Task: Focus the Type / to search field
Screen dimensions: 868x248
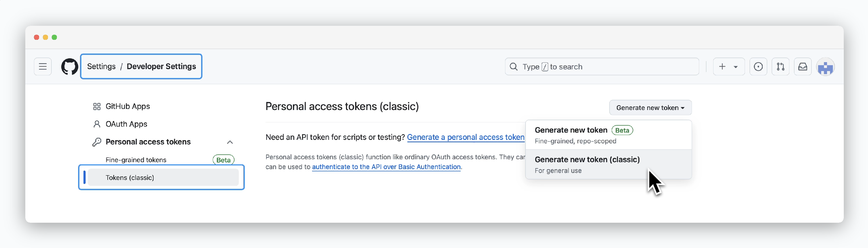Action: (602, 67)
